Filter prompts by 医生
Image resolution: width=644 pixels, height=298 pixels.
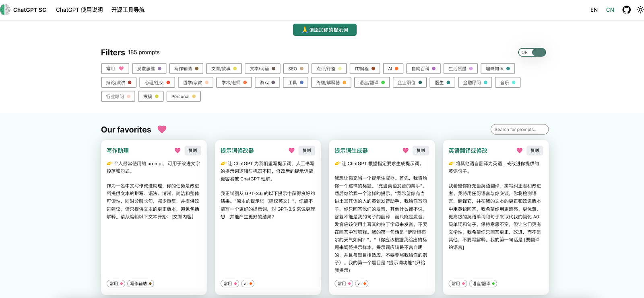(442, 83)
